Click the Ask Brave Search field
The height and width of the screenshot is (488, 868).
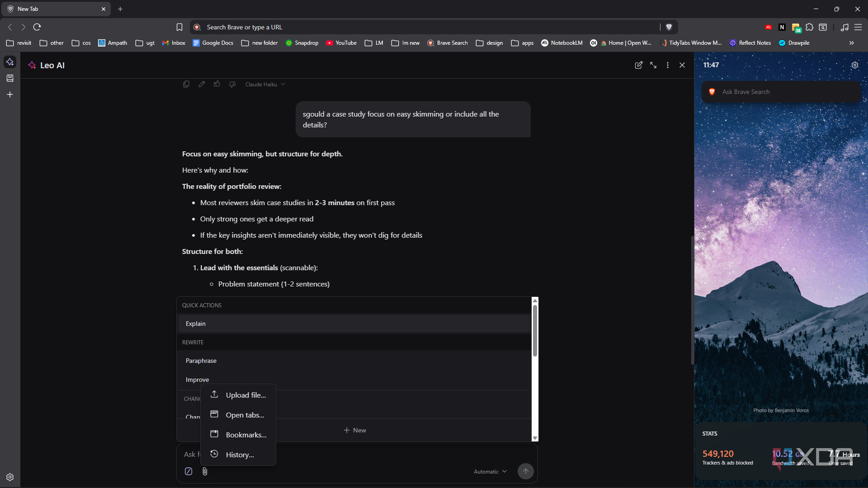point(781,92)
